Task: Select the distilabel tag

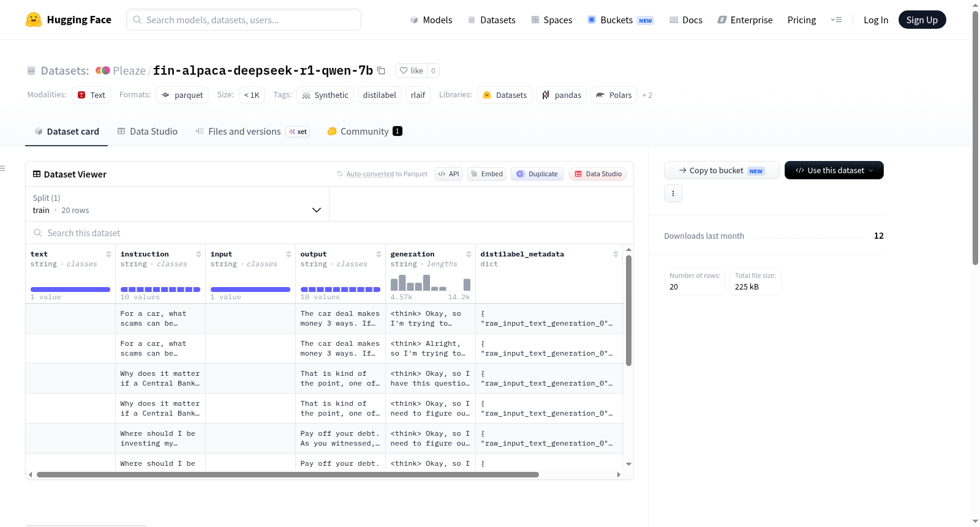Action: pos(380,95)
